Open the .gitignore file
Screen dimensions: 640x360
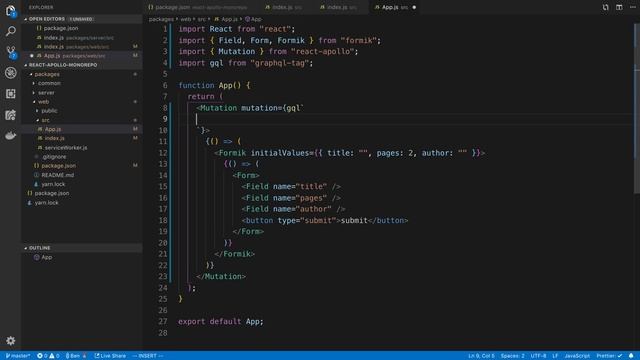[82, 157]
